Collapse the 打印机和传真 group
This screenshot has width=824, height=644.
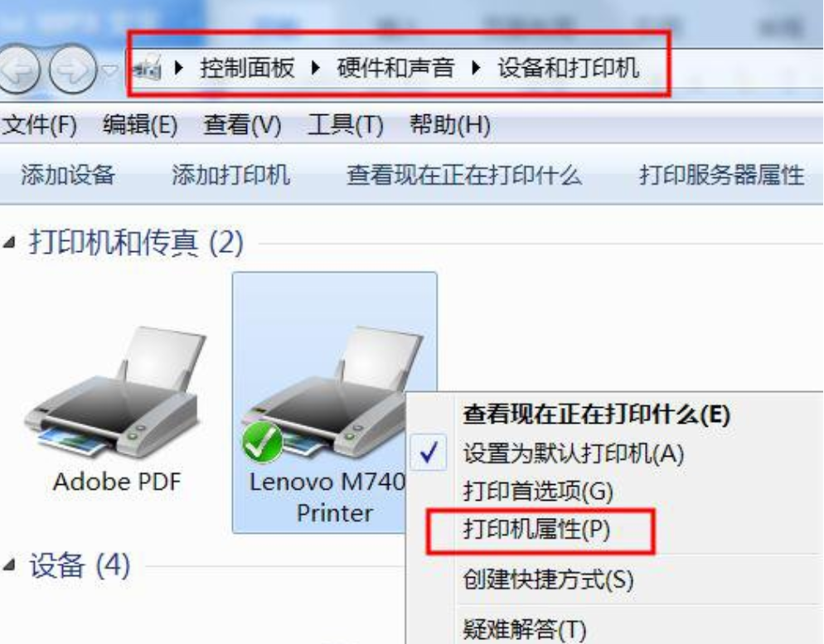9,243
